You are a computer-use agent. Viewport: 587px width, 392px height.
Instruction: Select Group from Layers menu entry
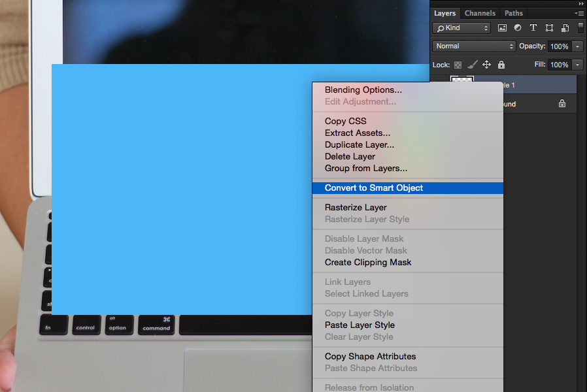[x=408, y=169]
